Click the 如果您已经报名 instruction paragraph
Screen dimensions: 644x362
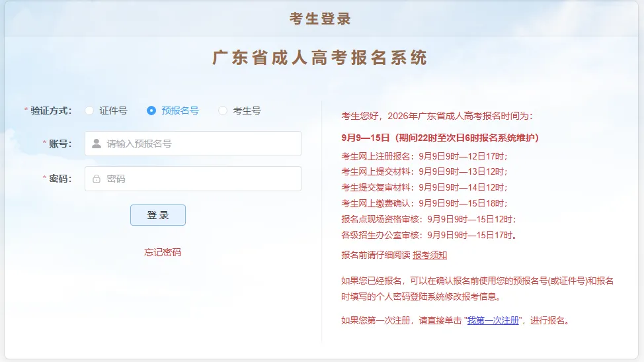coord(477,289)
